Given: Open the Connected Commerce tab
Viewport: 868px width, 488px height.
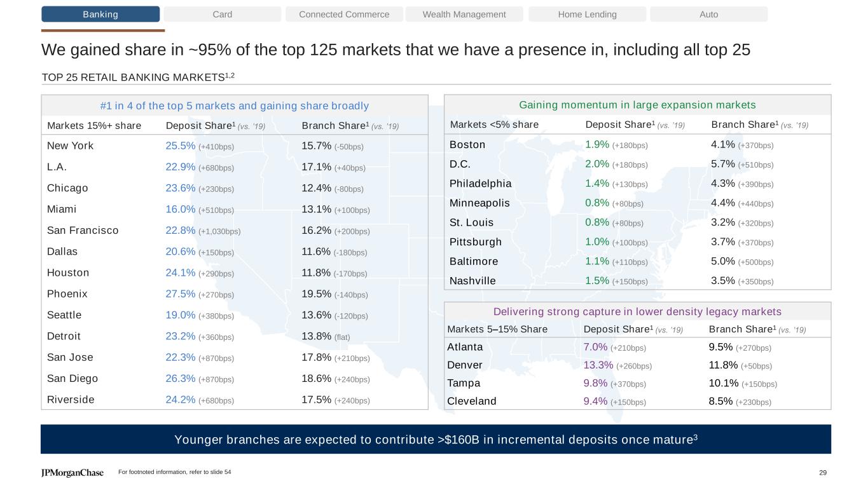Looking at the screenshot, I should pos(344,15).
